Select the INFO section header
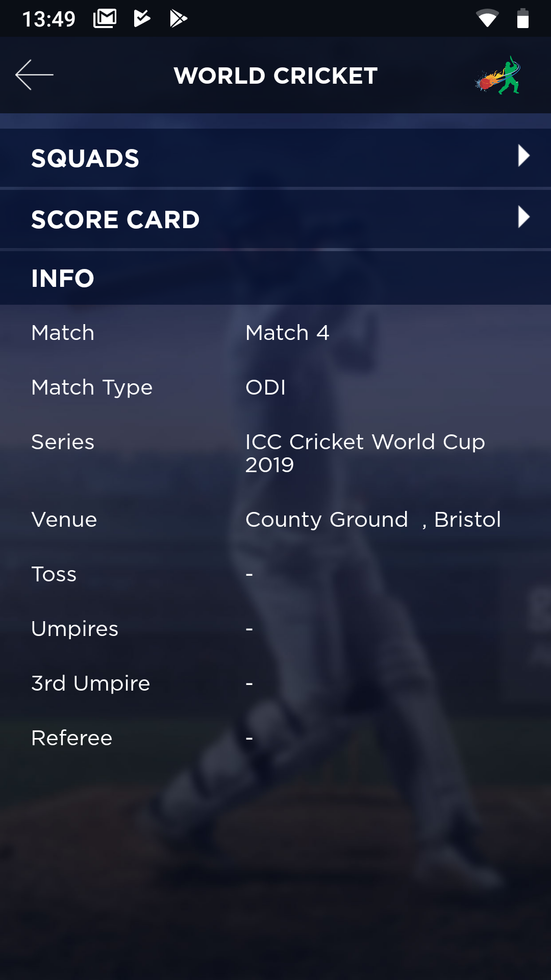The height and width of the screenshot is (980, 551). click(x=63, y=278)
